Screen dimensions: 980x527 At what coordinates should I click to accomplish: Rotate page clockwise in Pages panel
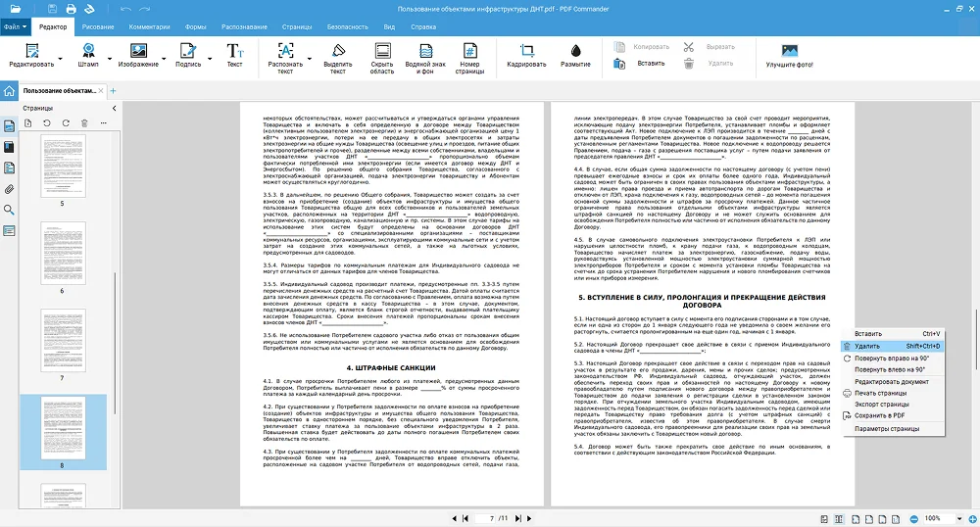point(66,122)
